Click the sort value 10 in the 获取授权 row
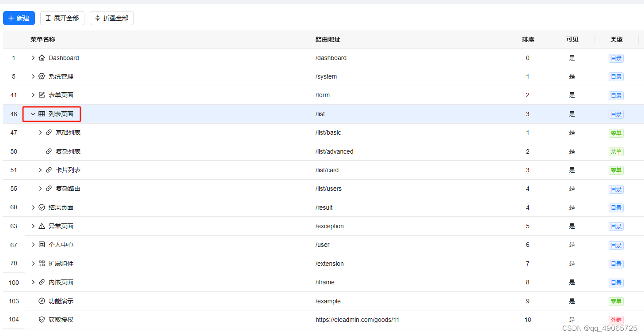Viewport: 644px width, 336px height. (x=528, y=320)
